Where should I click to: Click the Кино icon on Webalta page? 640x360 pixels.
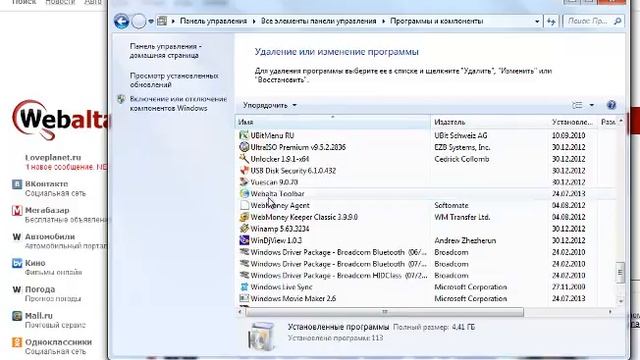pyautogui.click(x=17, y=263)
